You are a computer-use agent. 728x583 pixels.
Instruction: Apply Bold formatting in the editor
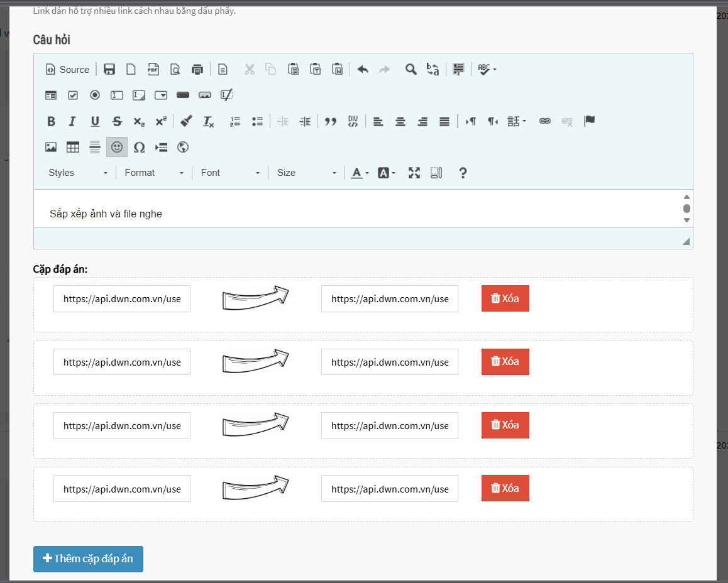(x=52, y=122)
